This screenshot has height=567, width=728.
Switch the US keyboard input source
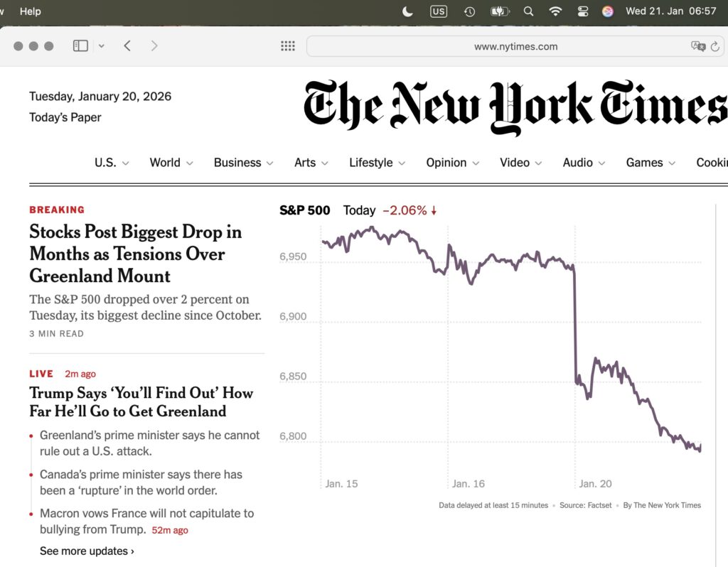[439, 11]
